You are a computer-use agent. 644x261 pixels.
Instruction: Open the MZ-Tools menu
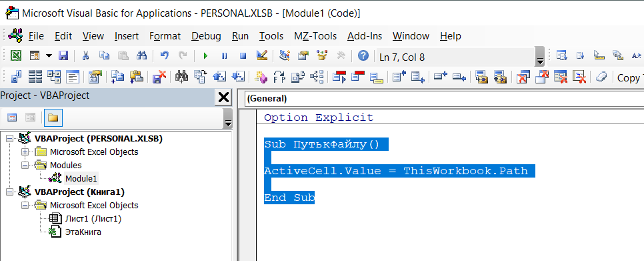click(x=315, y=36)
